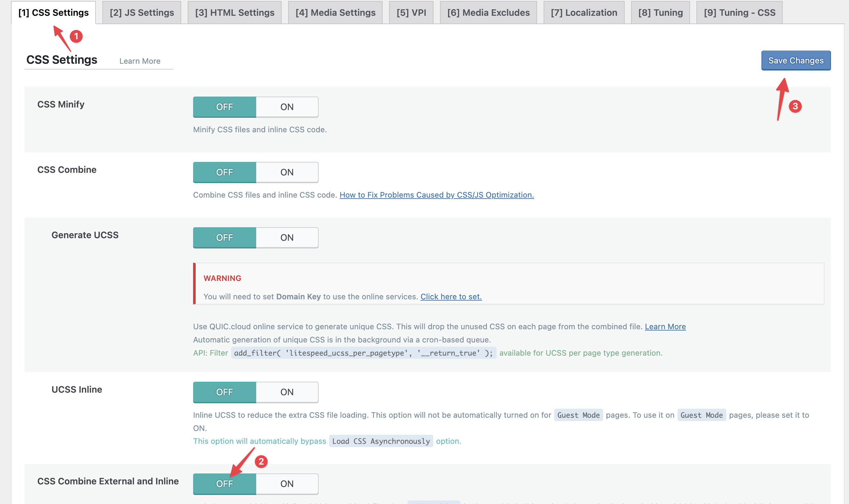Switch to the JS Settings tab
849x504 pixels.
[142, 13]
